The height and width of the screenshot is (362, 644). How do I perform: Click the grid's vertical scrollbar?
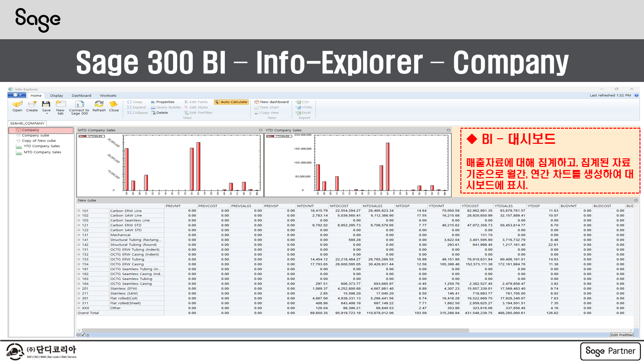637,266
